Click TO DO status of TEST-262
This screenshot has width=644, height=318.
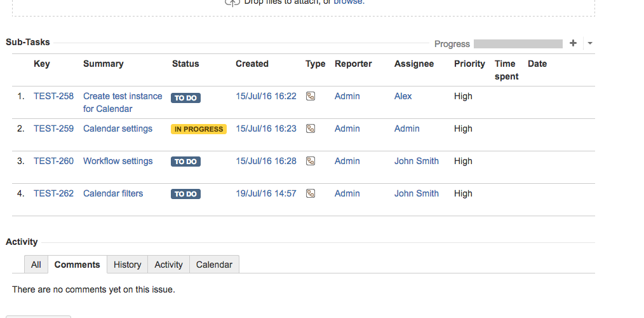click(x=185, y=194)
